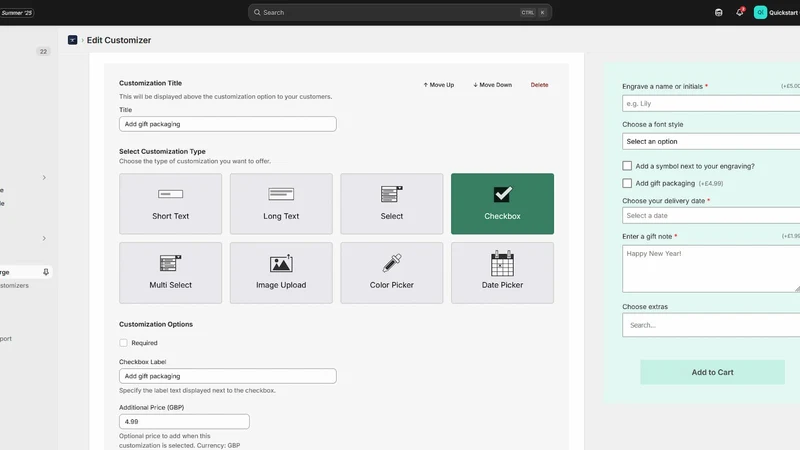The height and width of the screenshot is (450, 800).
Task: Choose the Select customization type tile
Action: pos(392,204)
